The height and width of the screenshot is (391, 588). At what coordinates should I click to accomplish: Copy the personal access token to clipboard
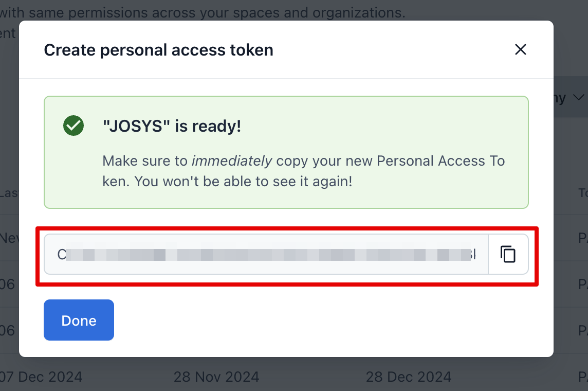pyautogui.click(x=508, y=254)
